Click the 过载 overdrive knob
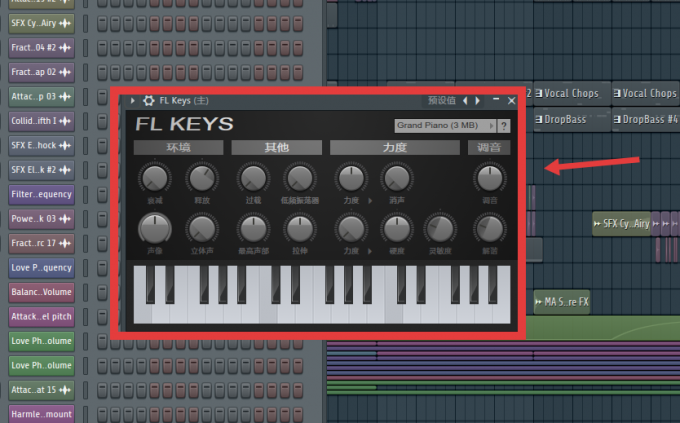Image resolution: width=680 pixels, height=423 pixels. [x=253, y=178]
